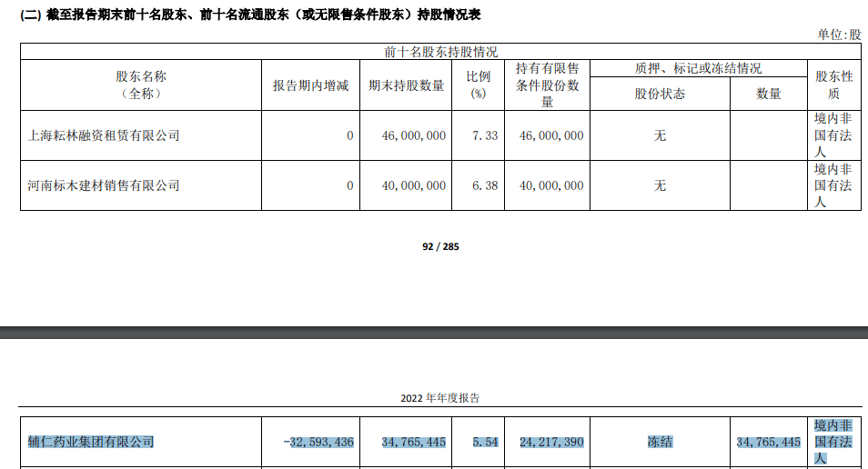Click the page number '92 / 285'
Screen dimensions: 868x469
(440, 246)
